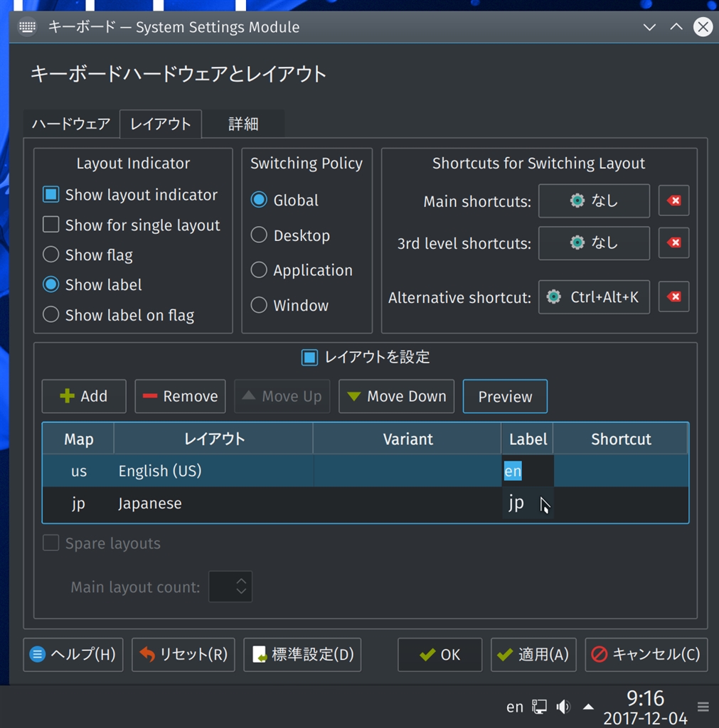Image resolution: width=719 pixels, height=728 pixels.
Task: Click the keyboard icon in title bar
Action: pos(27,27)
